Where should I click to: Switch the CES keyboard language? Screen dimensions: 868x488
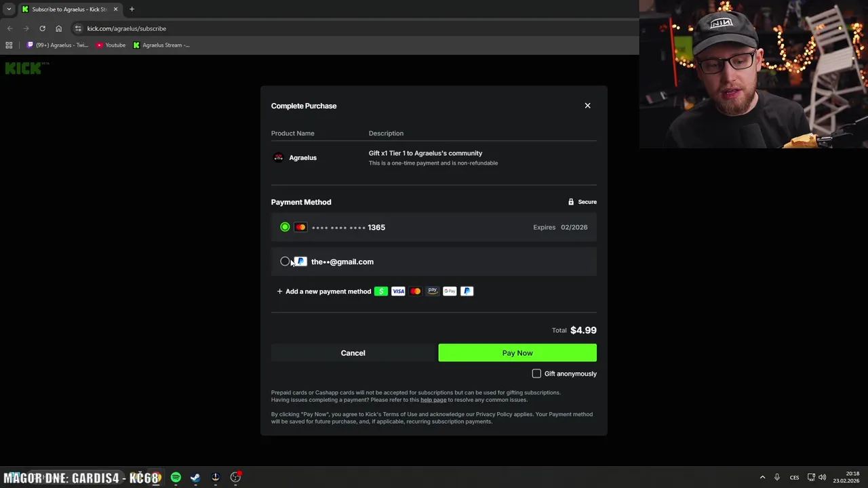[794, 478]
